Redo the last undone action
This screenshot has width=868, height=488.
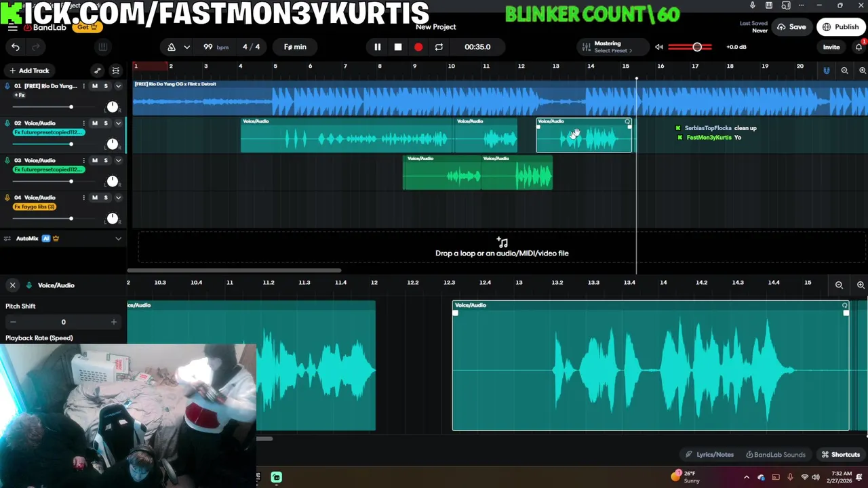(36, 47)
